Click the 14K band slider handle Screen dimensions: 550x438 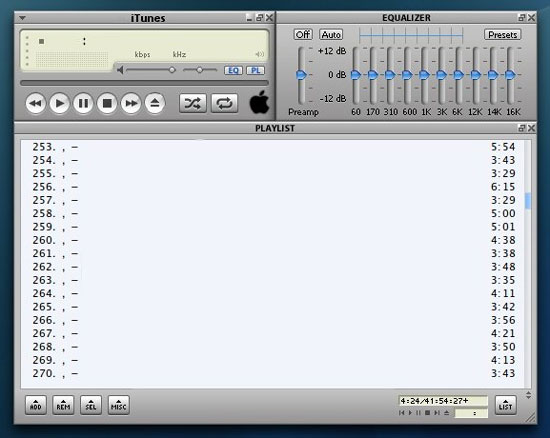click(493, 74)
